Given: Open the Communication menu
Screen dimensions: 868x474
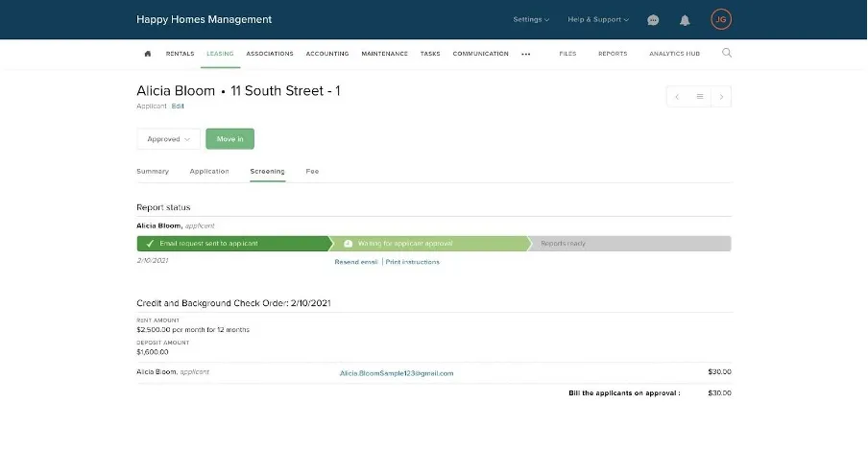Looking at the screenshot, I should click(x=480, y=54).
